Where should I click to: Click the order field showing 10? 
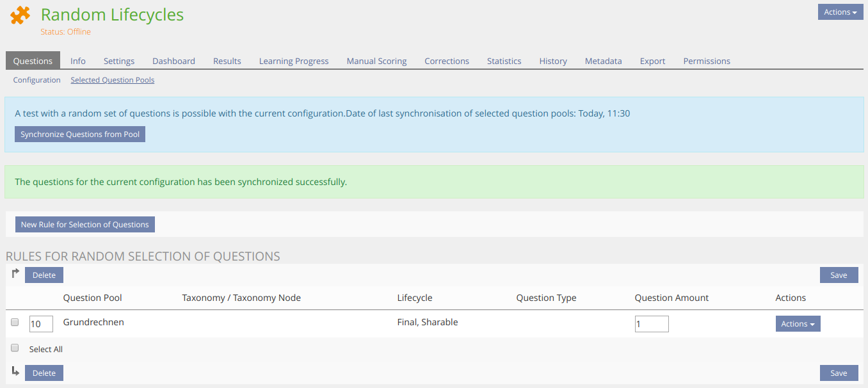41,324
